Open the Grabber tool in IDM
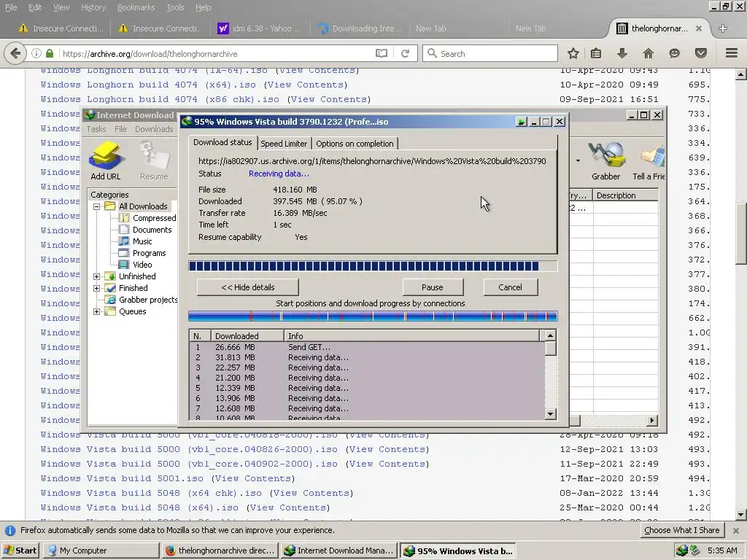The height and width of the screenshot is (560, 747). tap(605, 160)
